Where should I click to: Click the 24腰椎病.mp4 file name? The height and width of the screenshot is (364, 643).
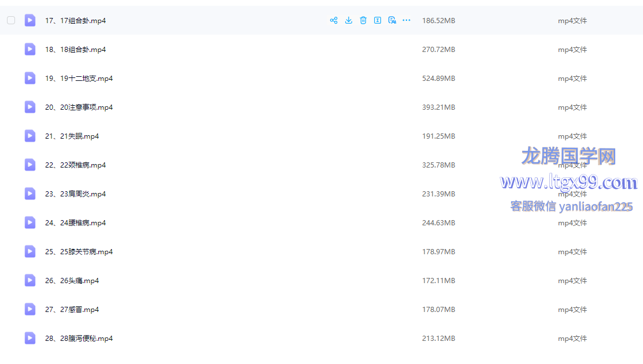click(x=75, y=223)
